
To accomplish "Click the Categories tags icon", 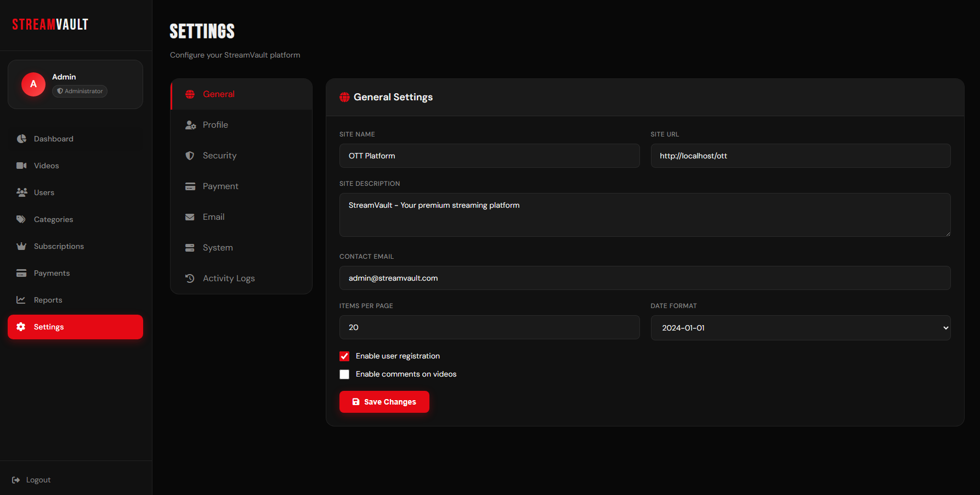I will (x=21, y=219).
